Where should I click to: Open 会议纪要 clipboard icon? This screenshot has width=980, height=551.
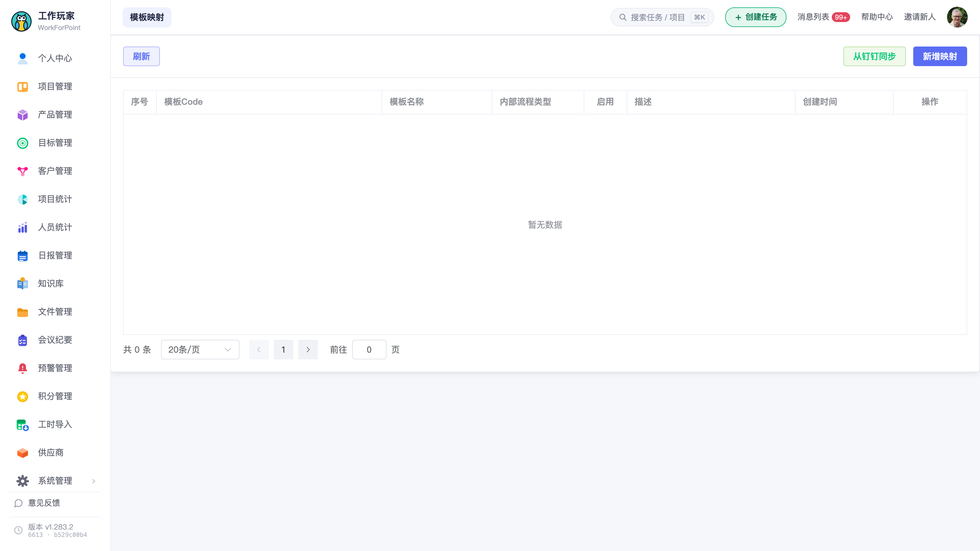22,340
